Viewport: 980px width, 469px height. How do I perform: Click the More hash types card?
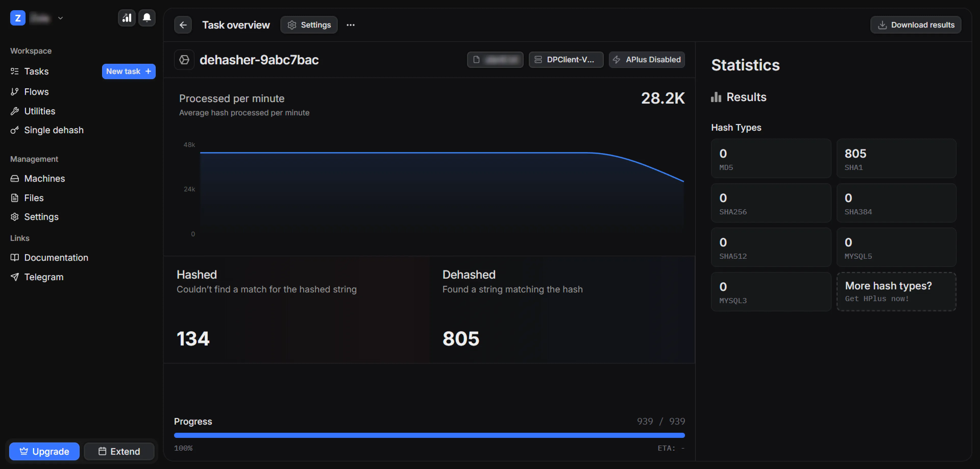pyautogui.click(x=896, y=292)
